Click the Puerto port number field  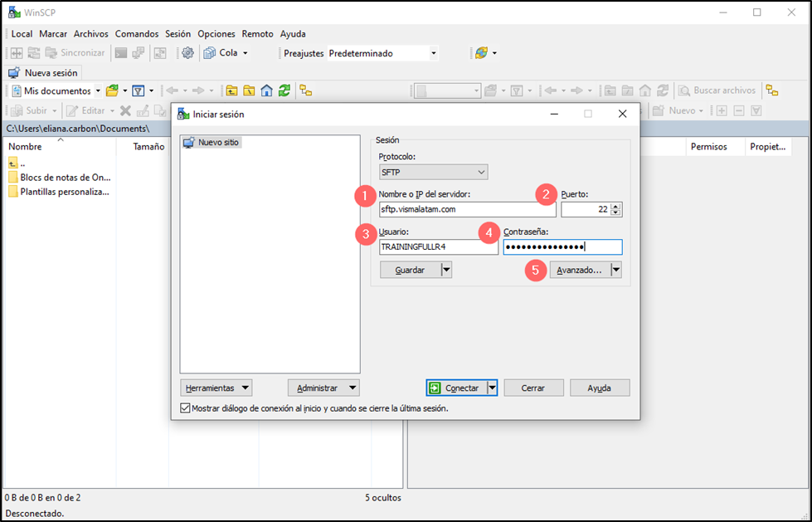point(586,209)
